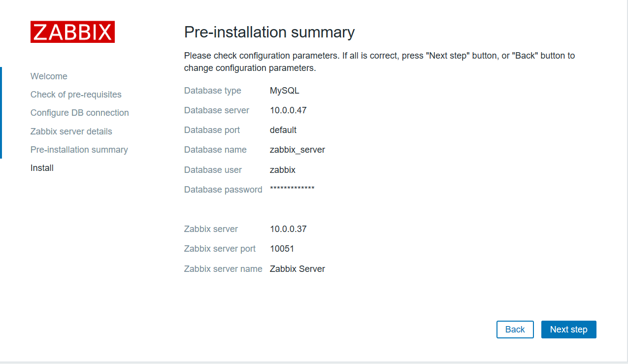The image size is (628, 364).
Task: Click the Zabbix server port 10051
Action: (282, 249)
